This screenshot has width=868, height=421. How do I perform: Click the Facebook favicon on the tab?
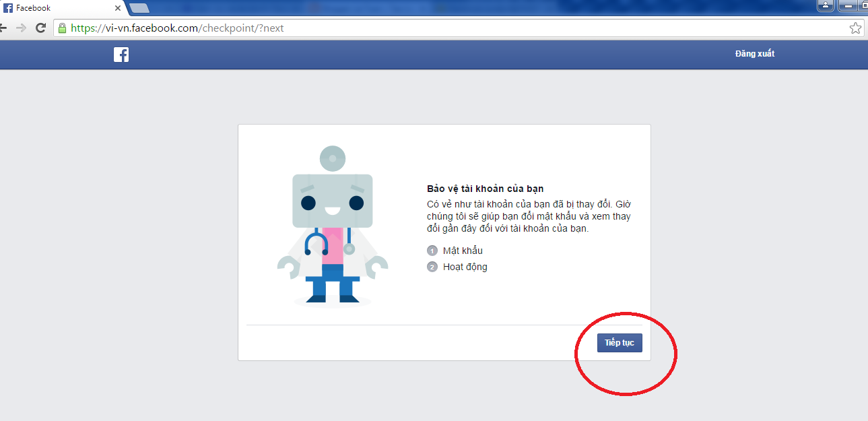point(8,8)
